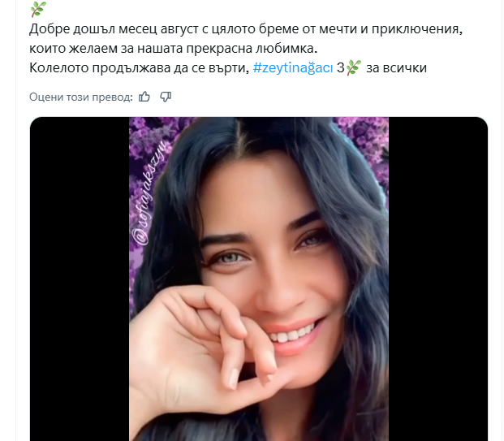Click the 'Оцени този превод:' label
Image resolution: width=504 pixels, height=441 pixels.
pyautogui.click(x=81, y=97)
